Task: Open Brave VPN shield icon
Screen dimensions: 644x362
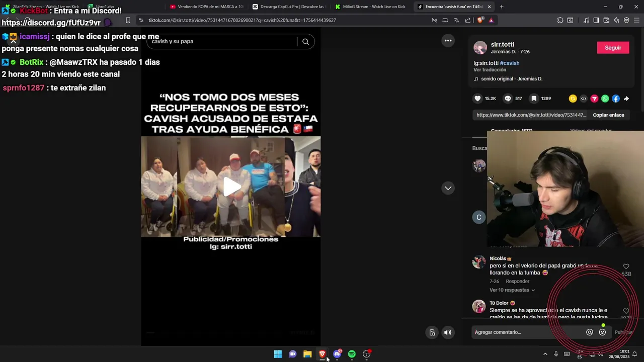Action: pos(626,20)
